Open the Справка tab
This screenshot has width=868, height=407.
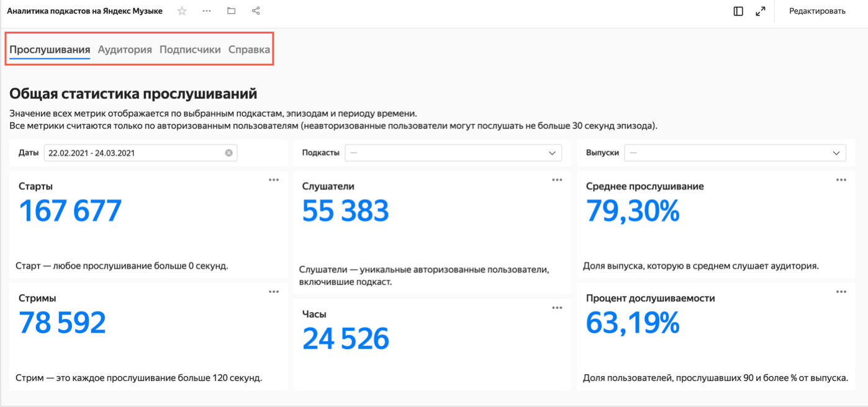coord(249,50)
